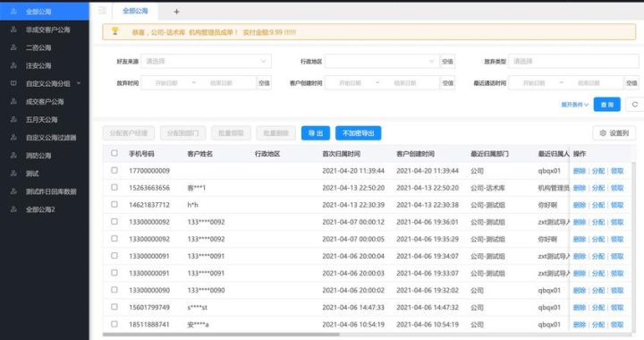Image resolution: width=644 pixels, height=340 pixels.
Task: Open 全部公海 in the sidebar menu
Action: tap(45, 12)
